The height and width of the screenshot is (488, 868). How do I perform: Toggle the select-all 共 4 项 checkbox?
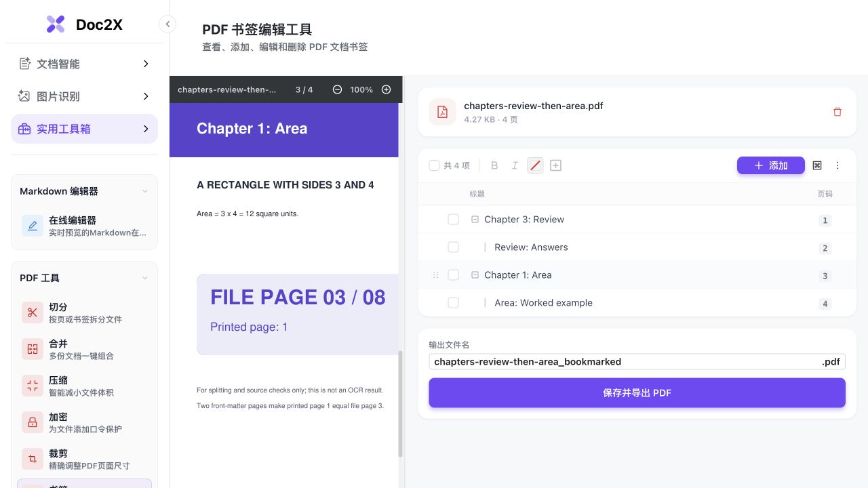434,165
